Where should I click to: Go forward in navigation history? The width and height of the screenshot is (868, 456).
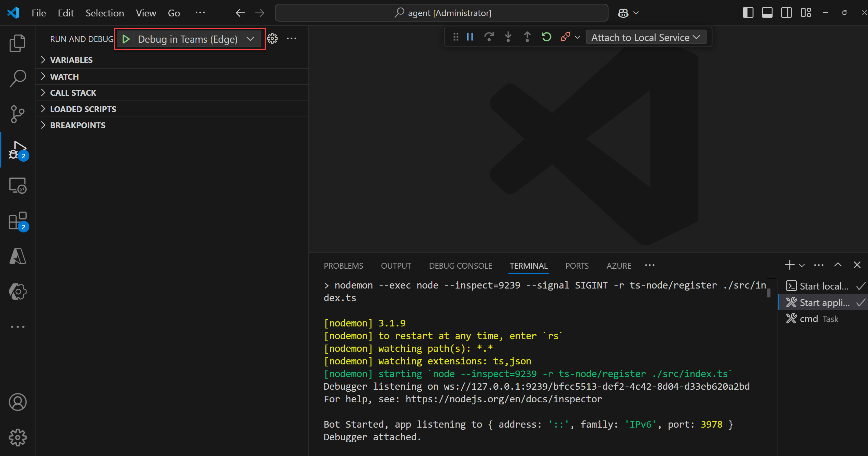[260, 13]
